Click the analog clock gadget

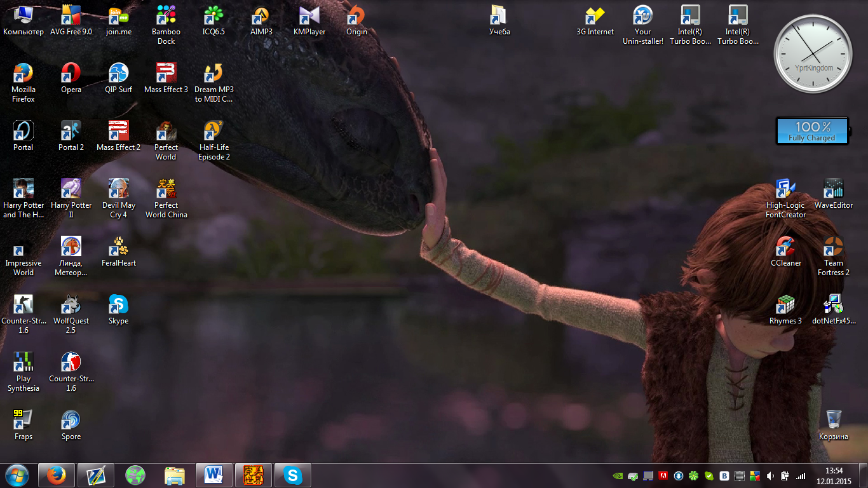812,53
